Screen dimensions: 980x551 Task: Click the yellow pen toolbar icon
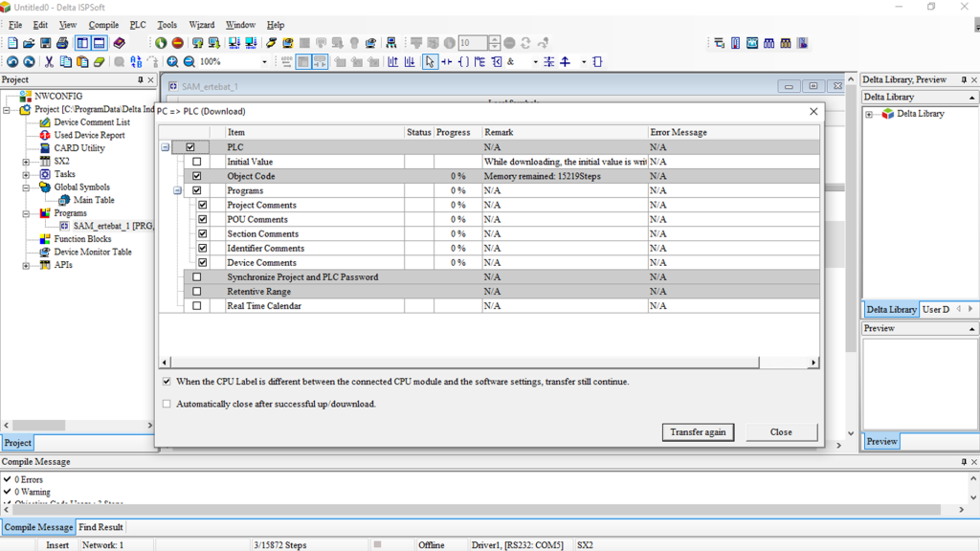click(271, 43)
